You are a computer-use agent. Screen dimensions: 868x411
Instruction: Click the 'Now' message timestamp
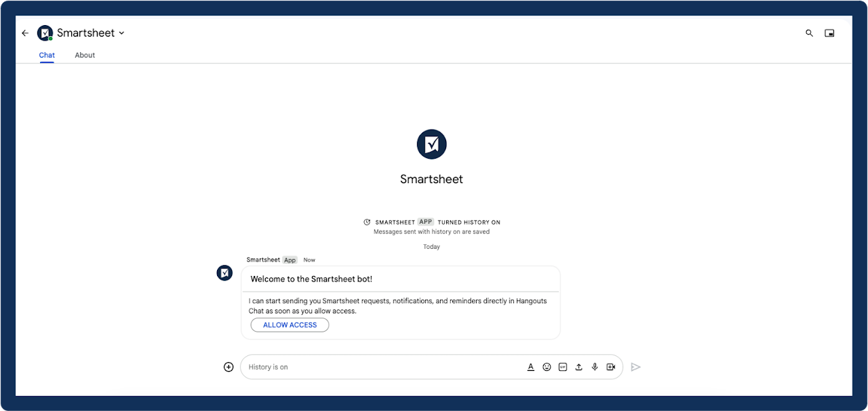click(x=309, y=260)
